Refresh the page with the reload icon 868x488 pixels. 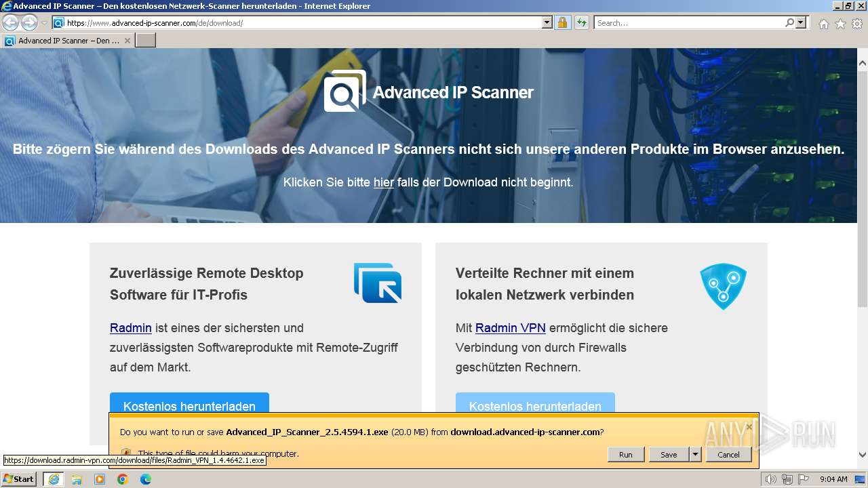pyautogui.click(x=581, y=23)
